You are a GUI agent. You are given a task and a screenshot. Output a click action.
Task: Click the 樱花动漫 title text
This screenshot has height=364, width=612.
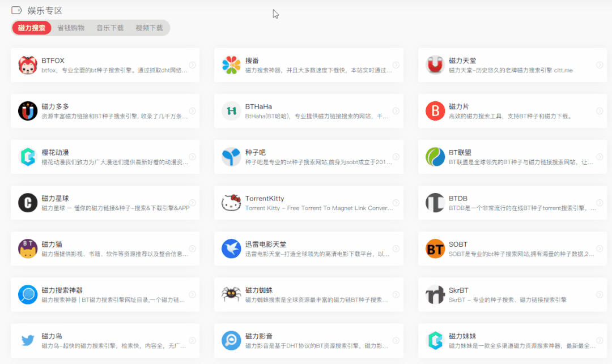point(55,153)
